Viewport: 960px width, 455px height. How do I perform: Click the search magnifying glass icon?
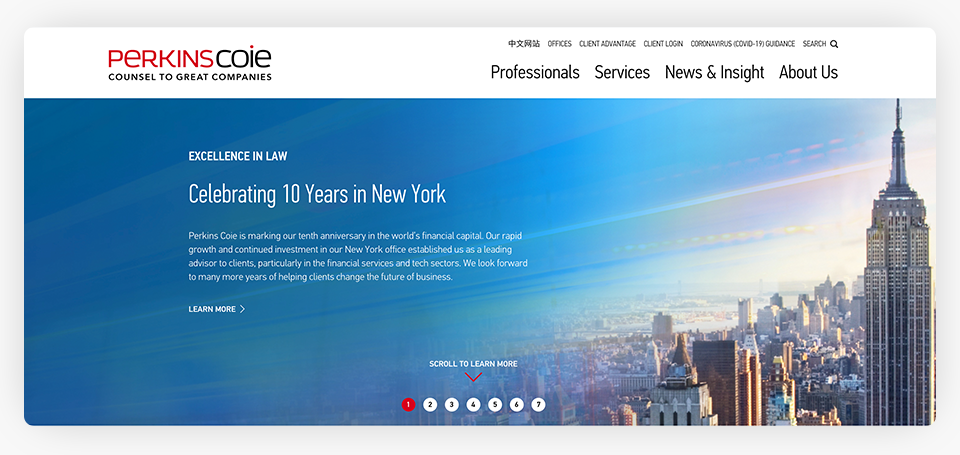[x=834, y=44]
